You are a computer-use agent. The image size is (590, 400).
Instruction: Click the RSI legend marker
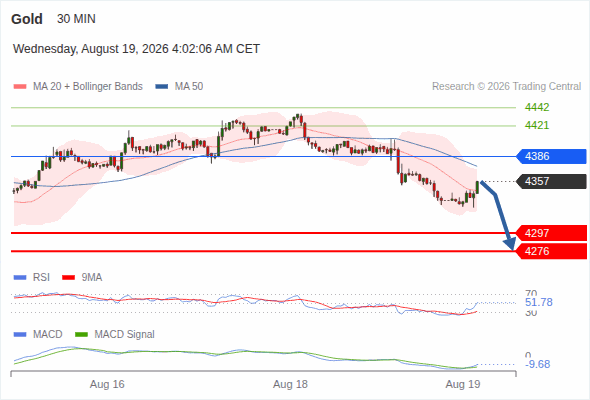[x=20, y=278]
